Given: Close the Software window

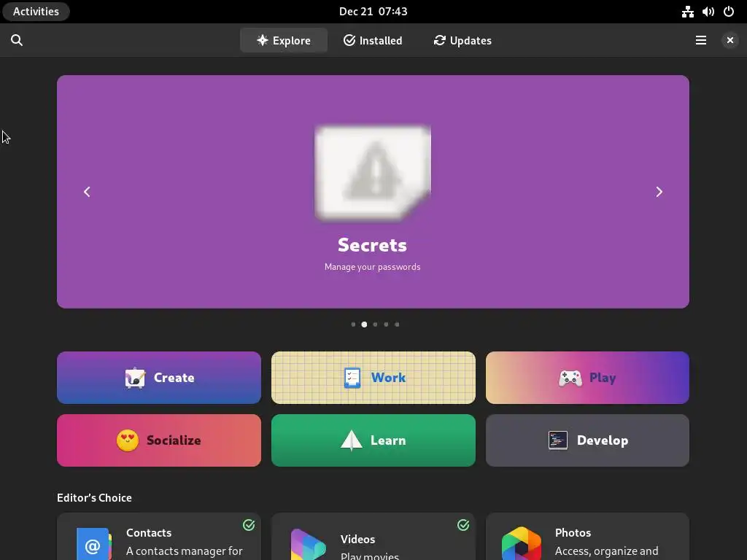Looking at the screenshot, I should pyautogui.click(x=729, y=41).
